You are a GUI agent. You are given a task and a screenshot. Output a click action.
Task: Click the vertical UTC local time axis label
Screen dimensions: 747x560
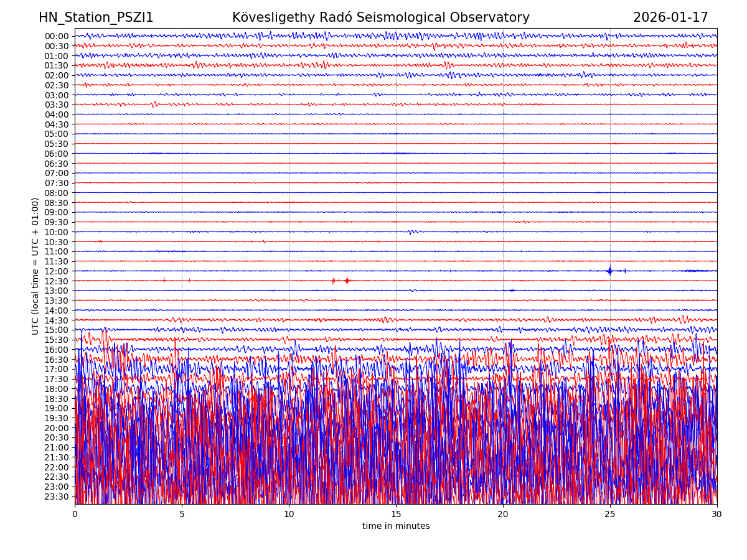(x=36, y=266)
